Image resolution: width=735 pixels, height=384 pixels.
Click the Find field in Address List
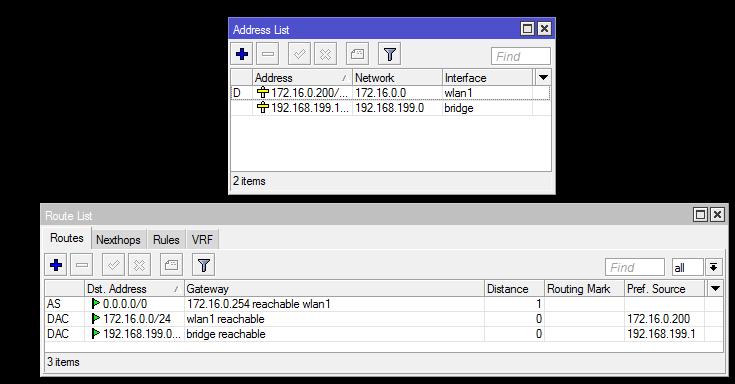[521, 56]
